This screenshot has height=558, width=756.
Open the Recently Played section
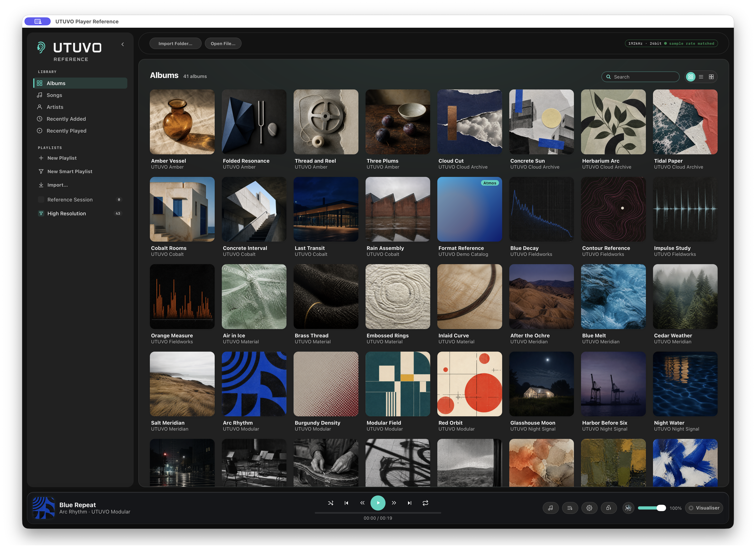tap(80, 131)
